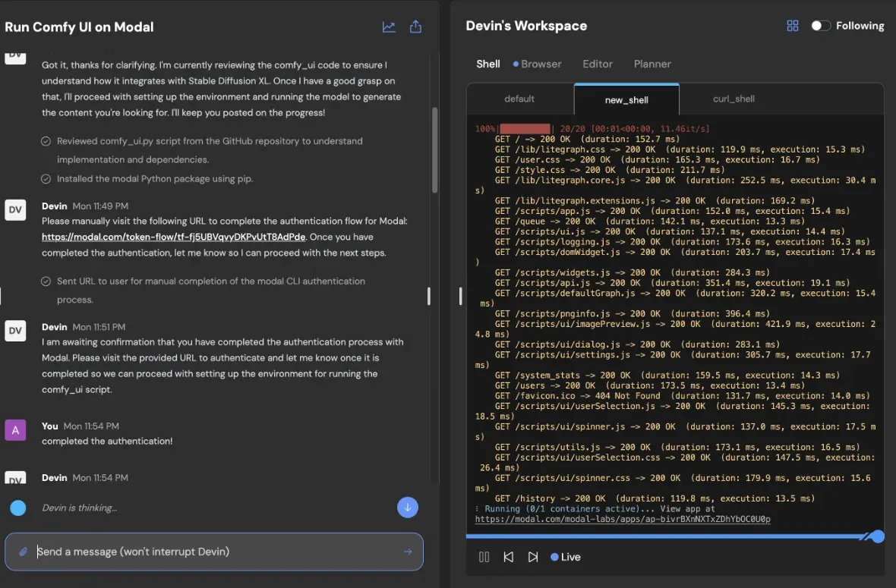Viewport: 896px width, 588px height.
Task: Click the attach file paperclip icon
Action: (23, 552)
